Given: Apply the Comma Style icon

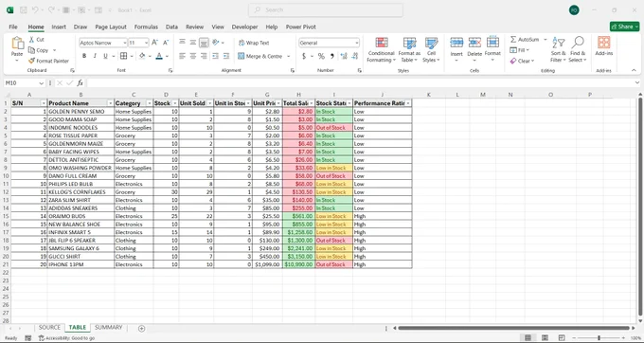Looking at the screenshot, I should (331, 56).
